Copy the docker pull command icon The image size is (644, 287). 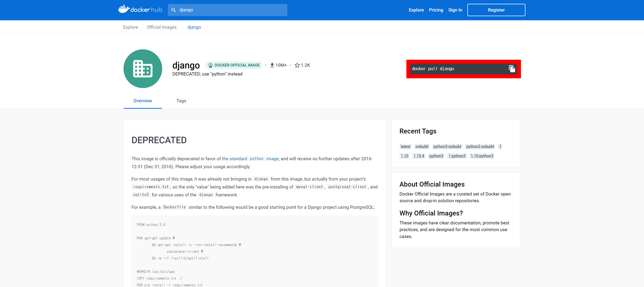click(512, 69)
